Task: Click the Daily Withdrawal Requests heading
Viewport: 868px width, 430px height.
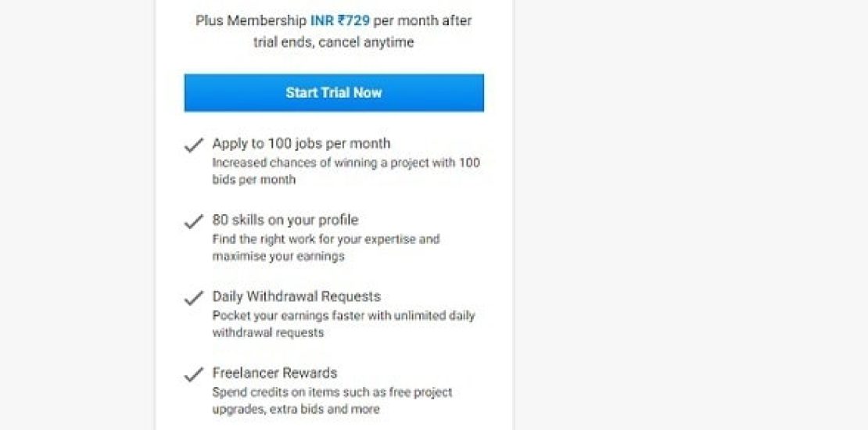Action: (x=296, y=296)
